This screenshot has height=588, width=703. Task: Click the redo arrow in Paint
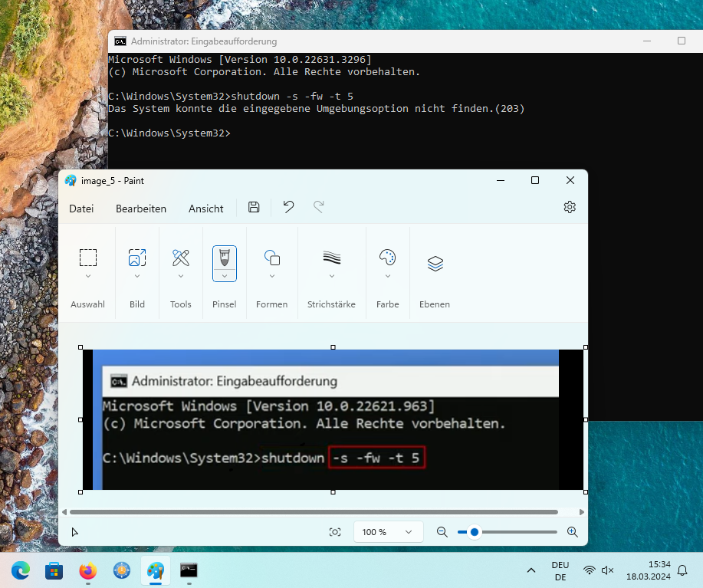(319, 207)
